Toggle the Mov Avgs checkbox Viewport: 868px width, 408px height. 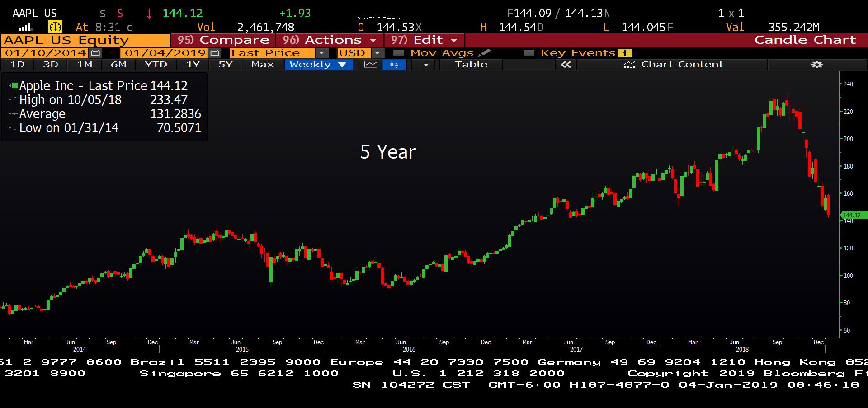398,53
